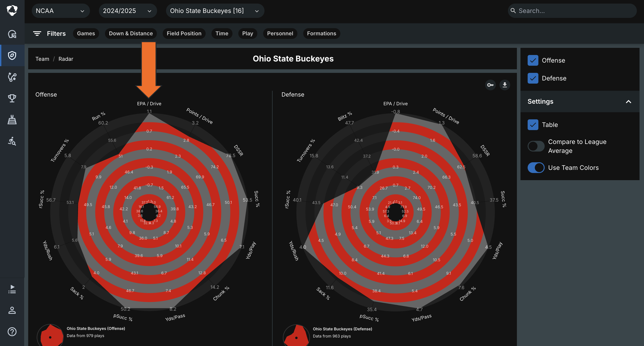The width and height of the screenshot is (644, 346).
Task: Turn off Use Team Colors
Action: click(x=536, y=167)
